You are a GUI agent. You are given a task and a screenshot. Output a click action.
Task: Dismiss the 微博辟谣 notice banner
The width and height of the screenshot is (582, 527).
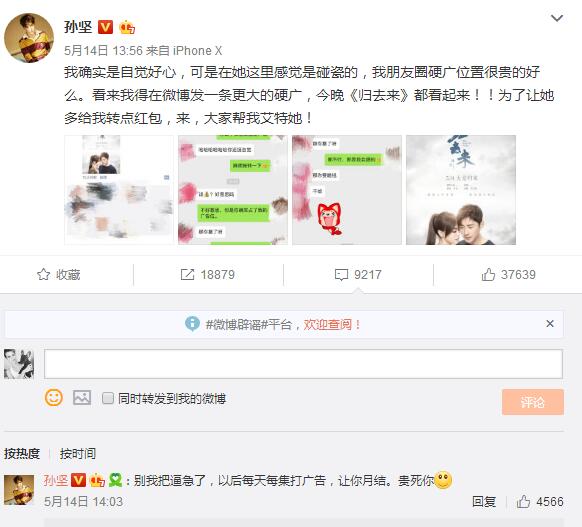(550, 324)
